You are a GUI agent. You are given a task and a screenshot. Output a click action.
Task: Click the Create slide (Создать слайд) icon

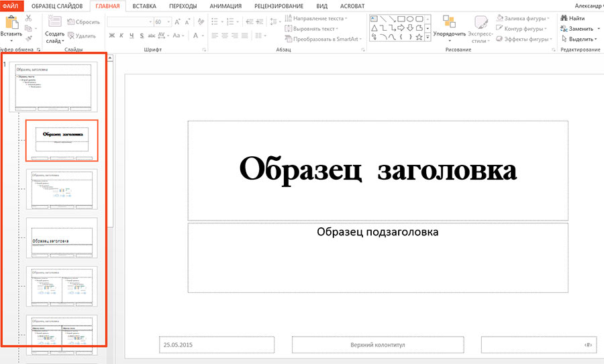click(54, 22)
